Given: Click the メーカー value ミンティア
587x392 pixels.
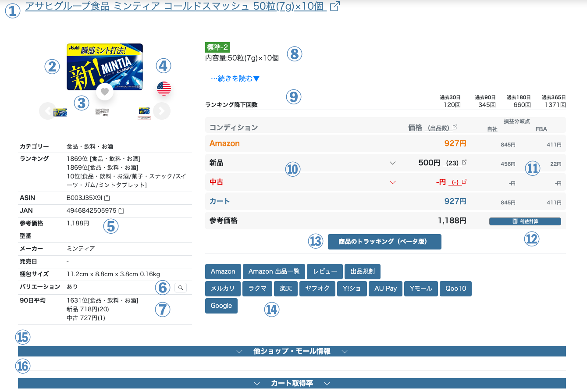Looking at the screenshot, I should [x=81, y=249].
